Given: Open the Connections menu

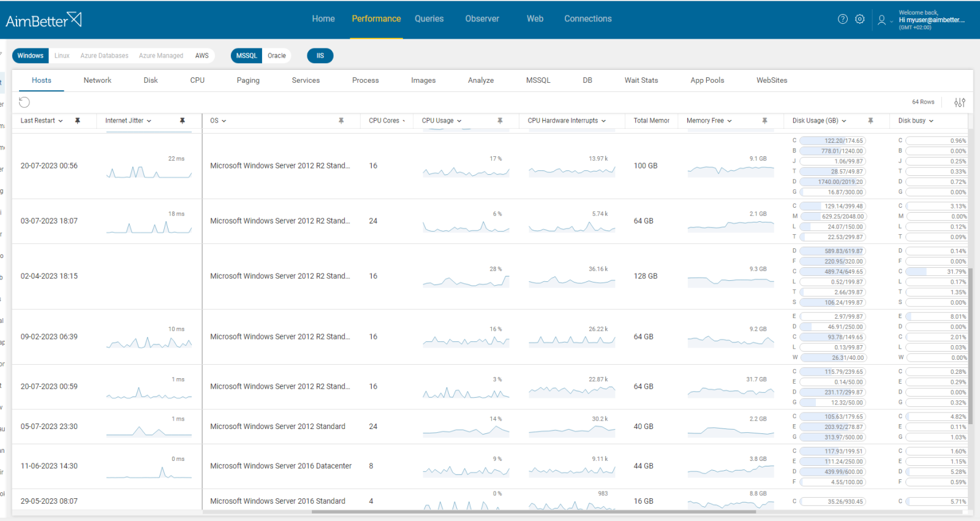Looking at the screenshot, I should coord(588,19).
